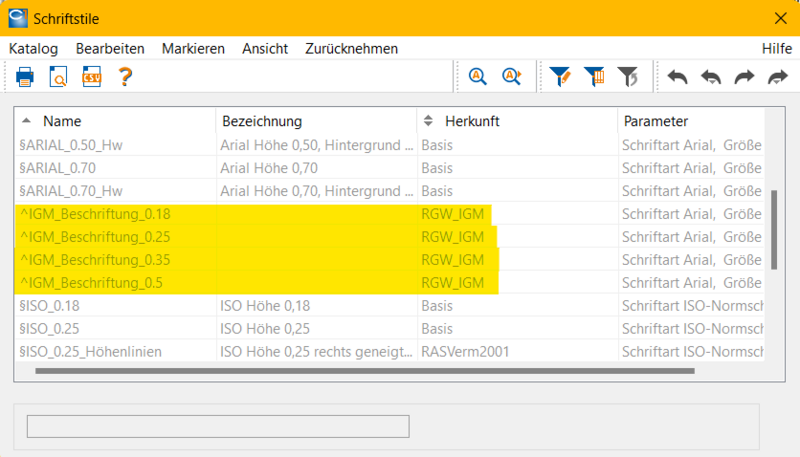Click the filter funnel with columns icon
This screenshot has width=800, height=457.
[x=594, y=77]
